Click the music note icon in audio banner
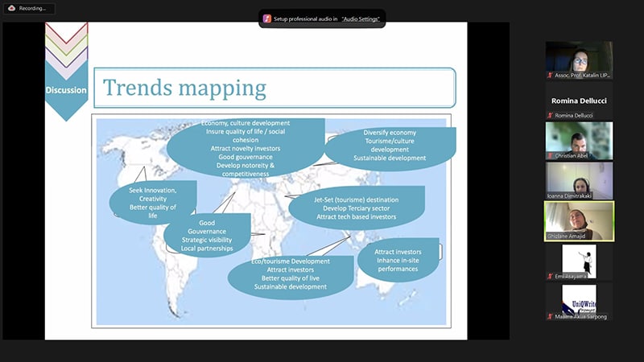644x362 pixels. point(267,18)
